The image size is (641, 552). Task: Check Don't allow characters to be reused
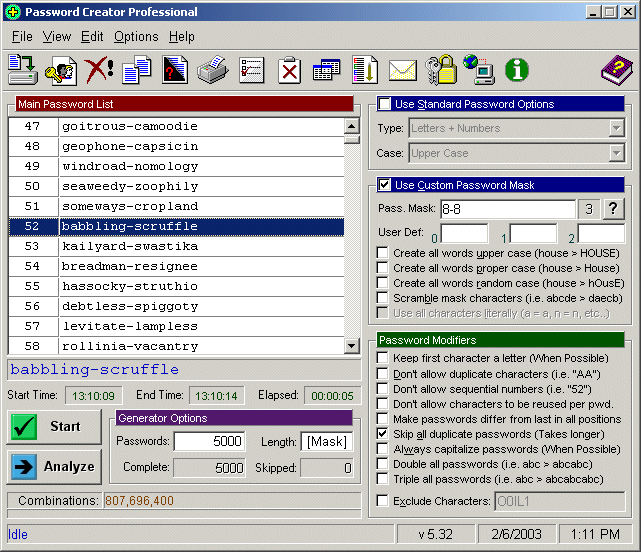coord(383,404)
